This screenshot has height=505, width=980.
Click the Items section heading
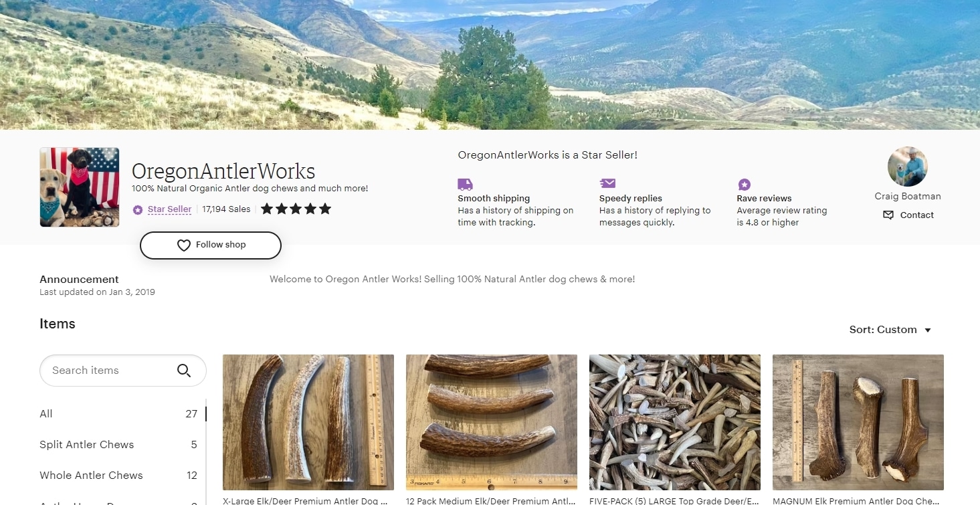tap(58, 324)
